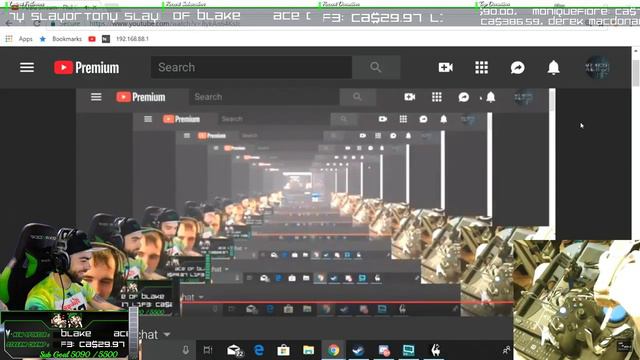Open the YouTube bookmark icon
This screenshot has width=640, height=360.
click(x=92, y=39)
